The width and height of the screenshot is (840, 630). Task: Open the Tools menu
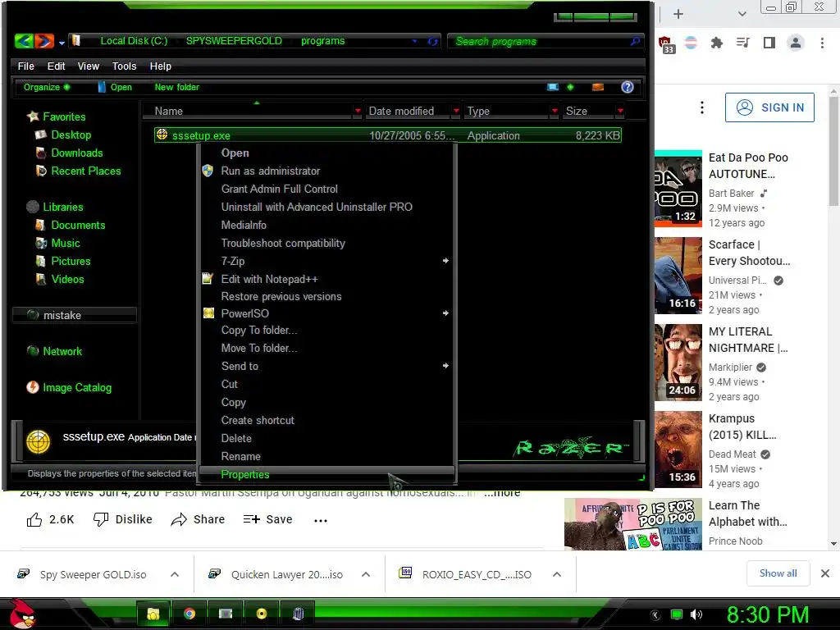click(124, 66)
